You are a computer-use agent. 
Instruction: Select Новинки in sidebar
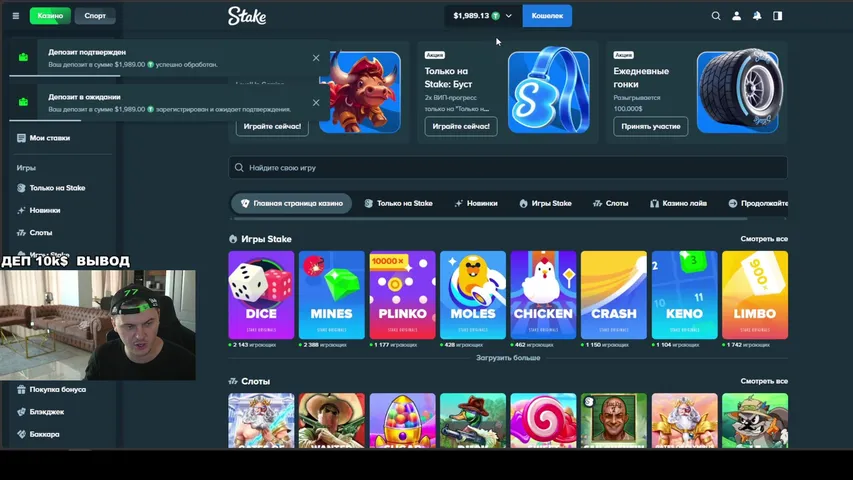[45, 210]
